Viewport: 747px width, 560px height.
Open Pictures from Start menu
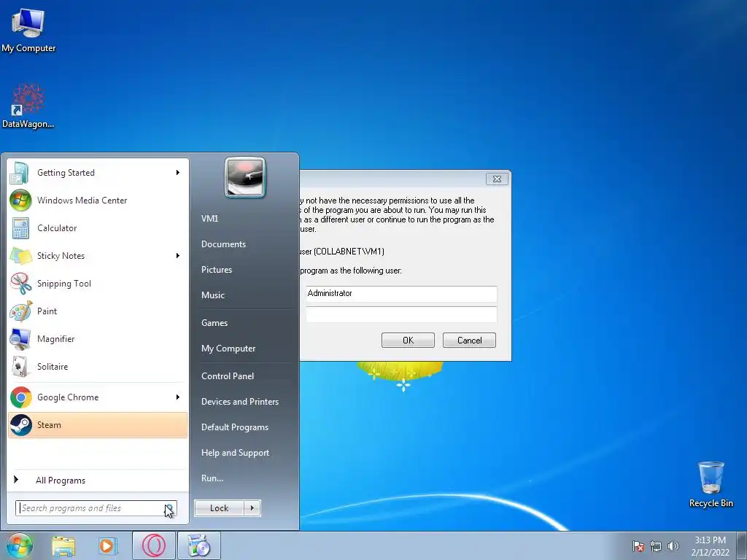click(x=217, y=270)
